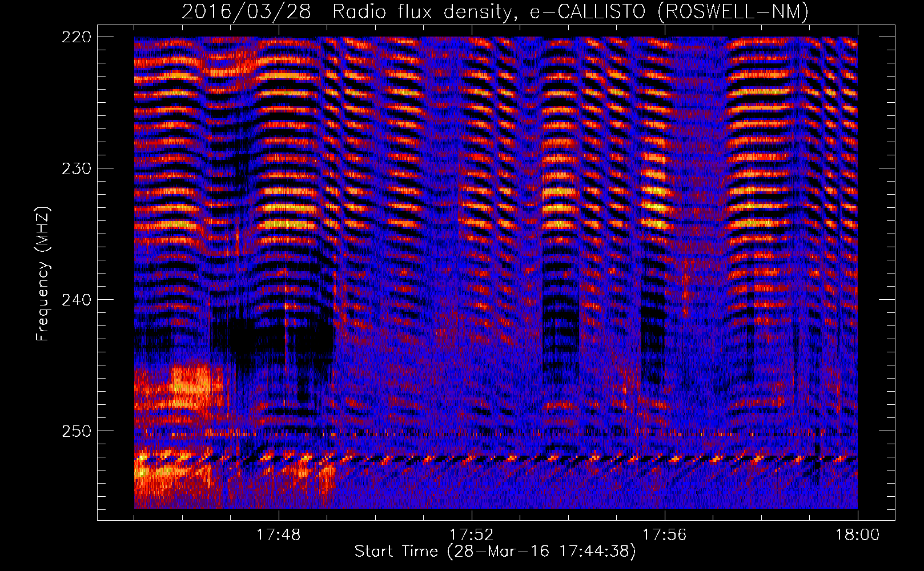This screenshot has width=924, height=571.
Task: Click the 240 frequency axis label
Action: [x=76, y=300]
